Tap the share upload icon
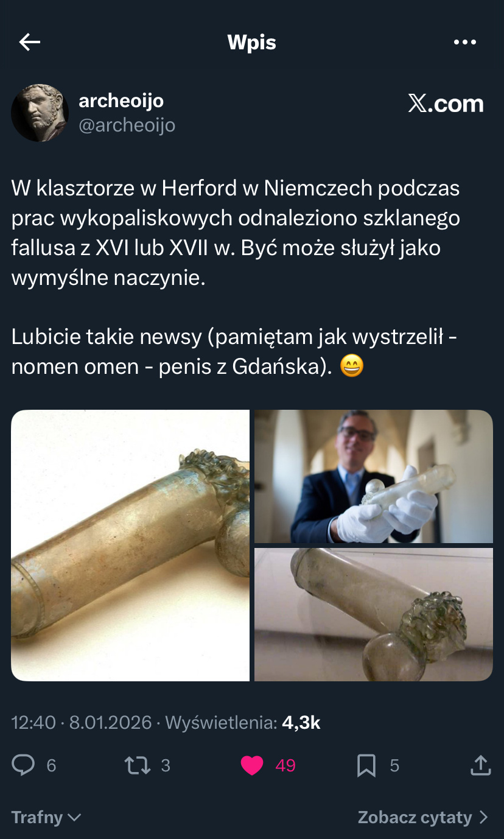The image size is (504, 839). (x=480, y=765)
